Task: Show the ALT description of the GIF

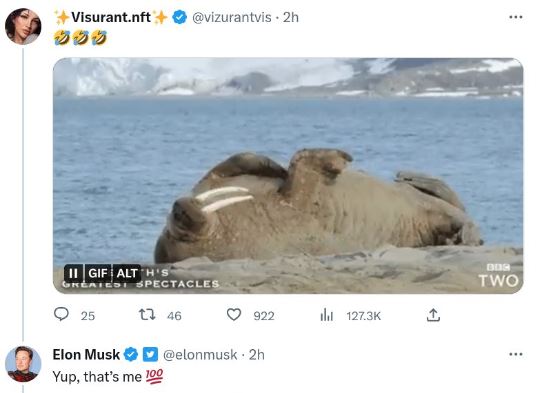Action: pyautogui.click(x=126, y=273)
